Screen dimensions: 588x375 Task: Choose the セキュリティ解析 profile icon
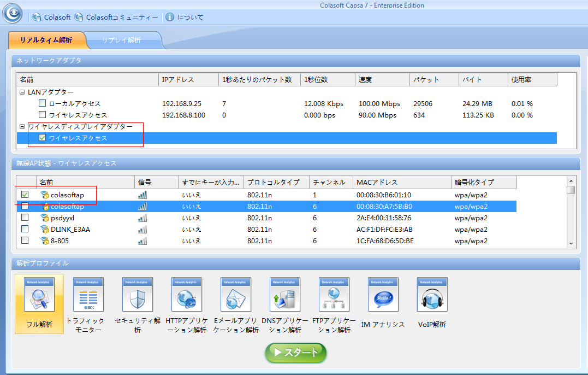[x=137, y=295]
